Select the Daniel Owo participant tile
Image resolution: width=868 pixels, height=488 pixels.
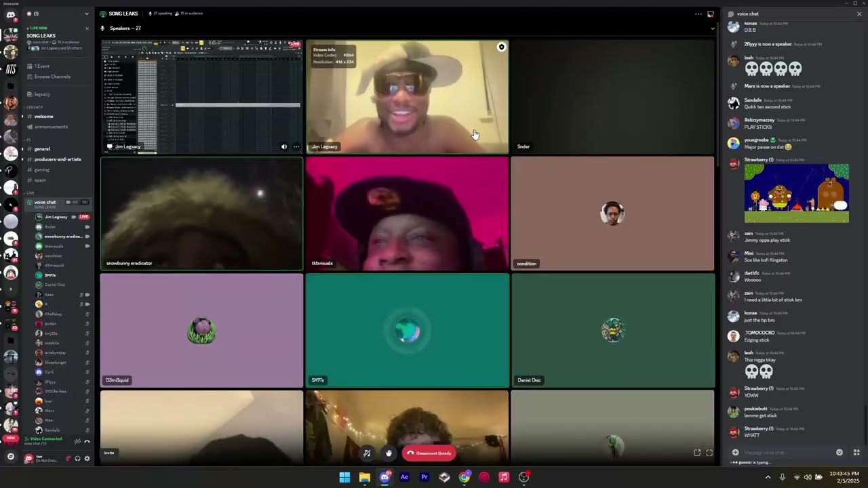coord(612,331)
